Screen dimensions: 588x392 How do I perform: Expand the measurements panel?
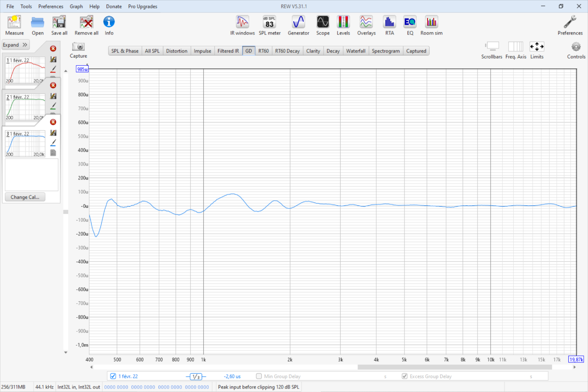pyautogui.click(x=16, y=45)
